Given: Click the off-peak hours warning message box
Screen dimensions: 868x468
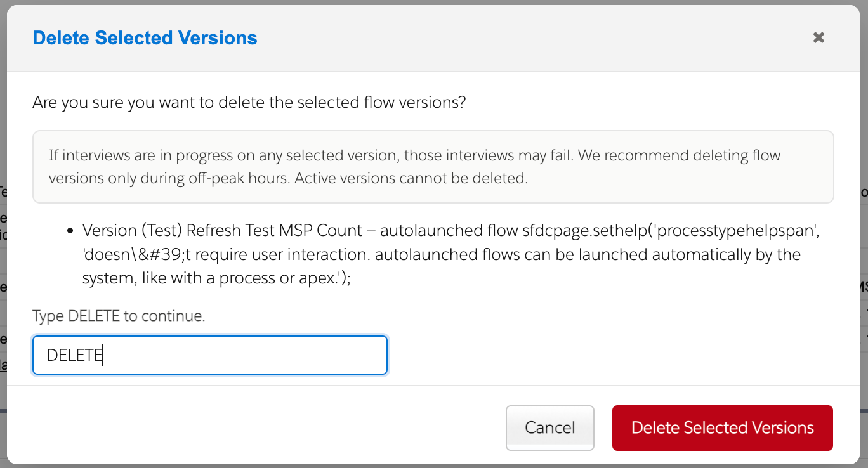Looking at the screenshot, I should (433, 167).
